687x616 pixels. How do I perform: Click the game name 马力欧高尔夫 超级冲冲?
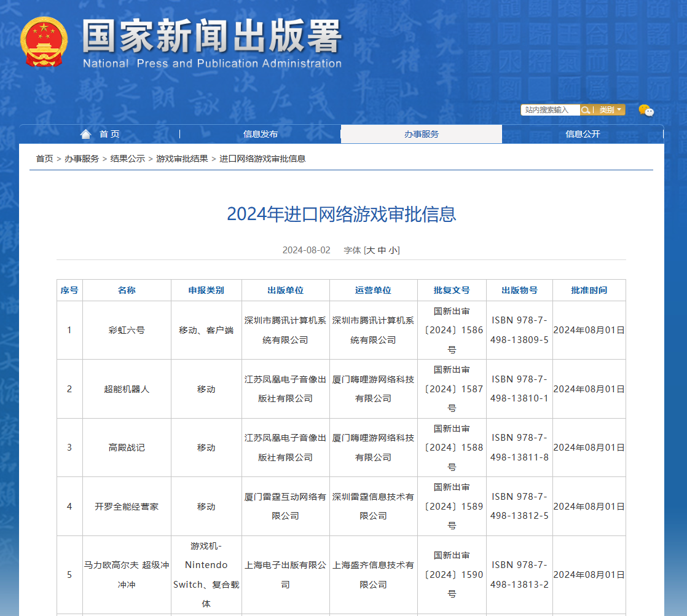point(127,575)
